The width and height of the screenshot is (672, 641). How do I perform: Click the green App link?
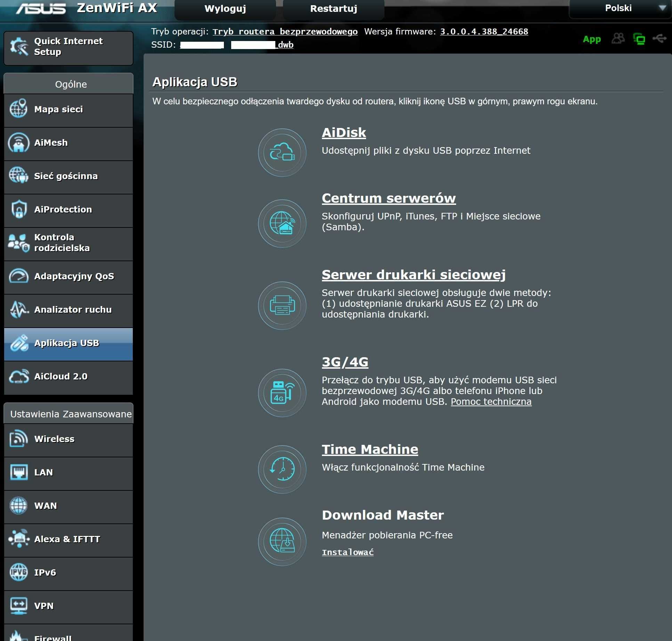pos(592,39)
